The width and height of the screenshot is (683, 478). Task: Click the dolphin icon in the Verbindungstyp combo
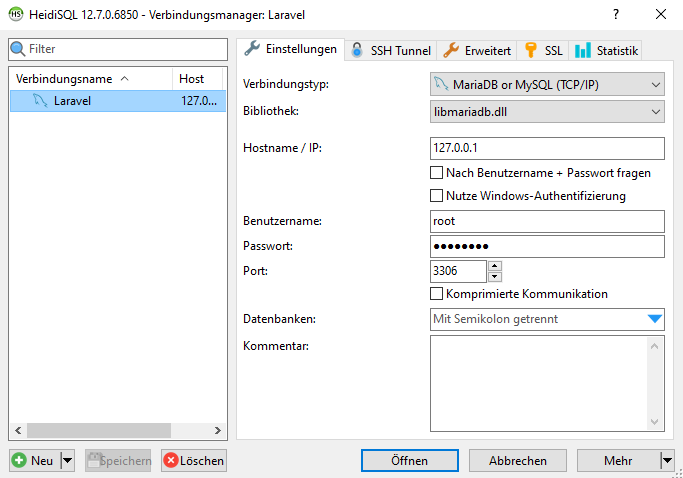point(441,84)
